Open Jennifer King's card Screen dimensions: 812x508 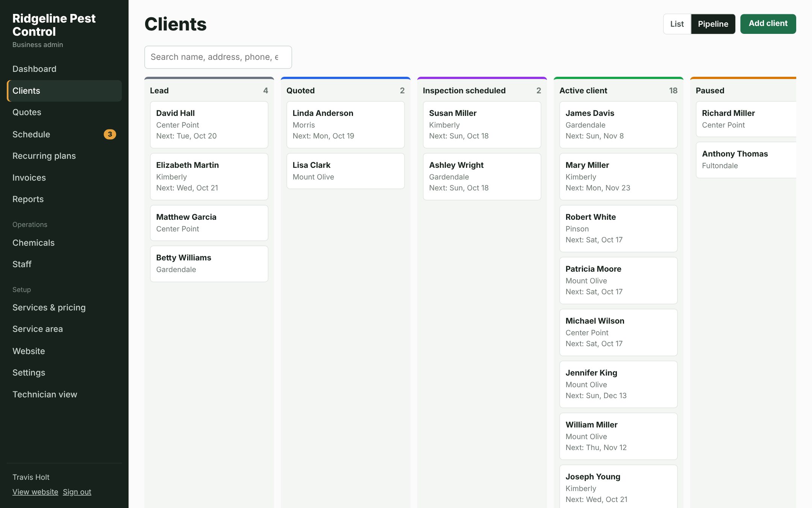(x=618, y=384)
